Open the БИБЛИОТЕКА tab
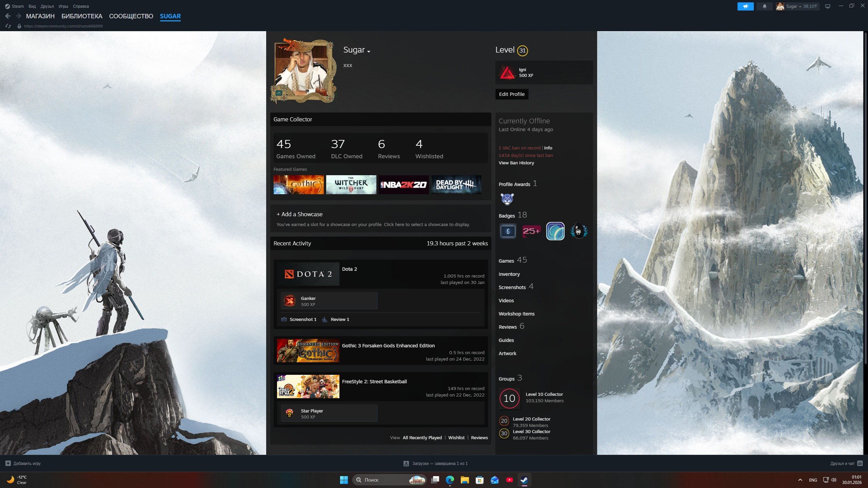The width and height of the screenshot is (868, 488). (82, 16)
